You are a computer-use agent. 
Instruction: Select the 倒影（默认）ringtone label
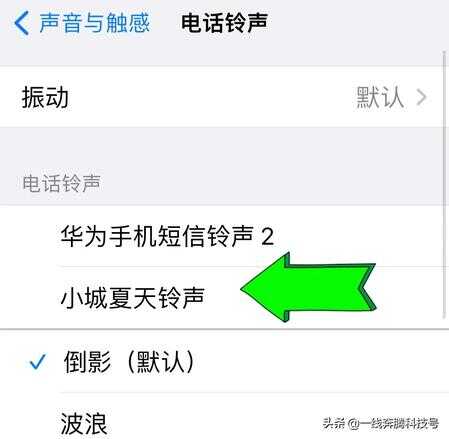coord(129,362)
